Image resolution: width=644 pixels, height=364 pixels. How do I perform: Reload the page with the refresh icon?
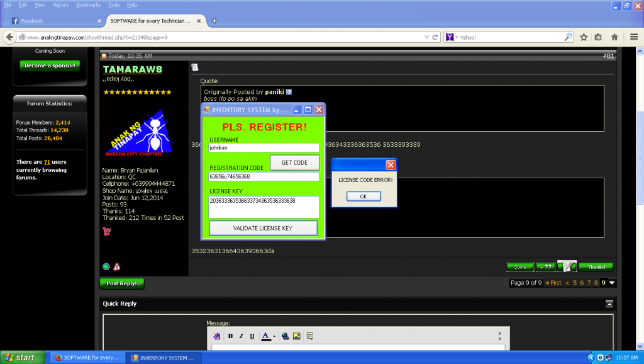tap(435, 37)
